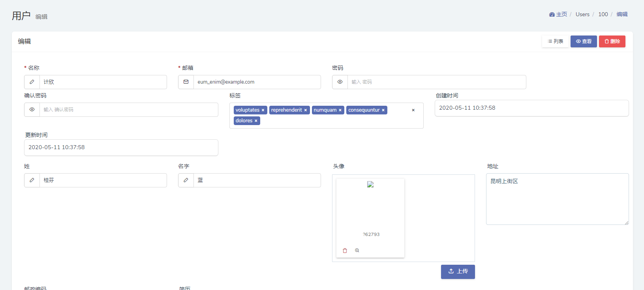Open the 更新时间 datetime picker
The height and width of the screenshot is (290, 644).
click(x=121, y=148)
